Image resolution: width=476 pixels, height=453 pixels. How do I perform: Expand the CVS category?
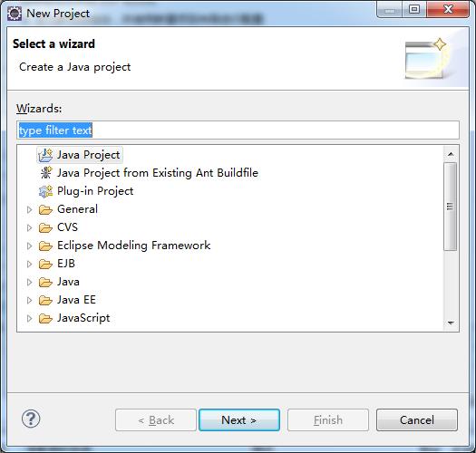click(29, 228)
